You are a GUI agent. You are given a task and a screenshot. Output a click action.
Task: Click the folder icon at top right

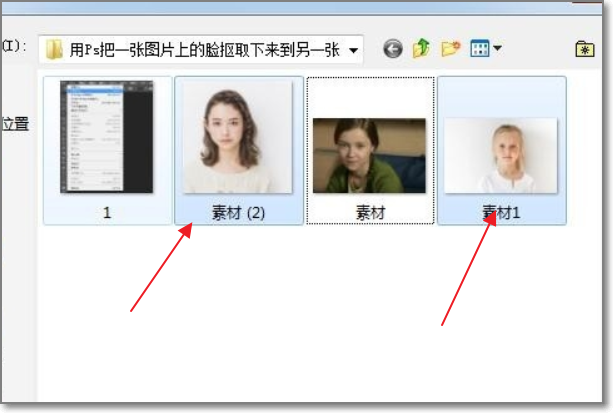pyautogui.click(x=585, y=49)
